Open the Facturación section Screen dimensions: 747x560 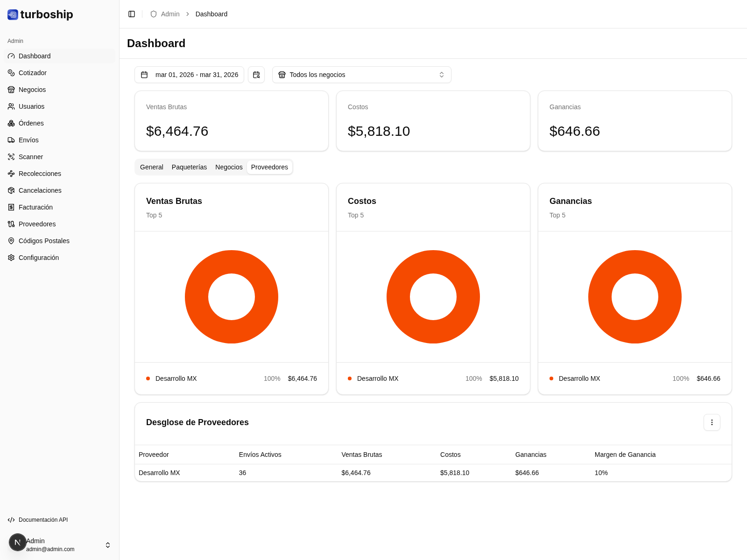[36, 207]
